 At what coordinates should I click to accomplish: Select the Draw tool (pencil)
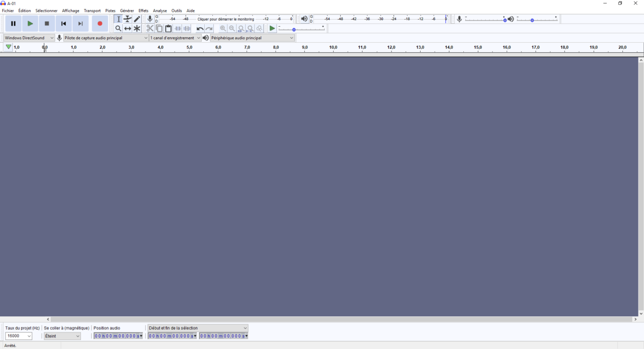[x=136, y=19]
